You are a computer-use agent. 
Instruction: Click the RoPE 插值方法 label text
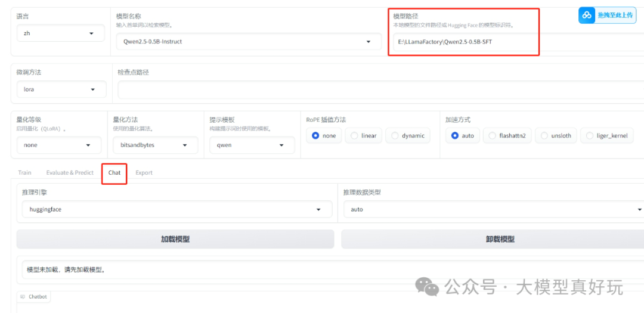coord(326,120)
